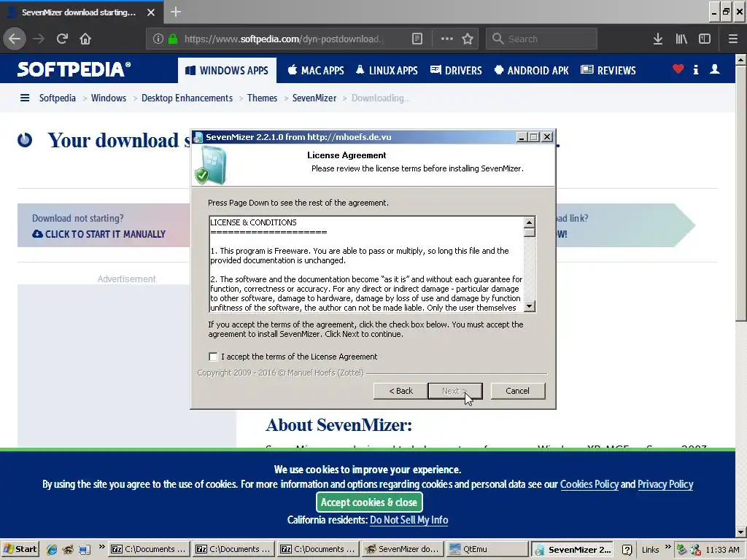Cancel the SevenMizer installation
The image size is (747, 560).
coord(517,391)
